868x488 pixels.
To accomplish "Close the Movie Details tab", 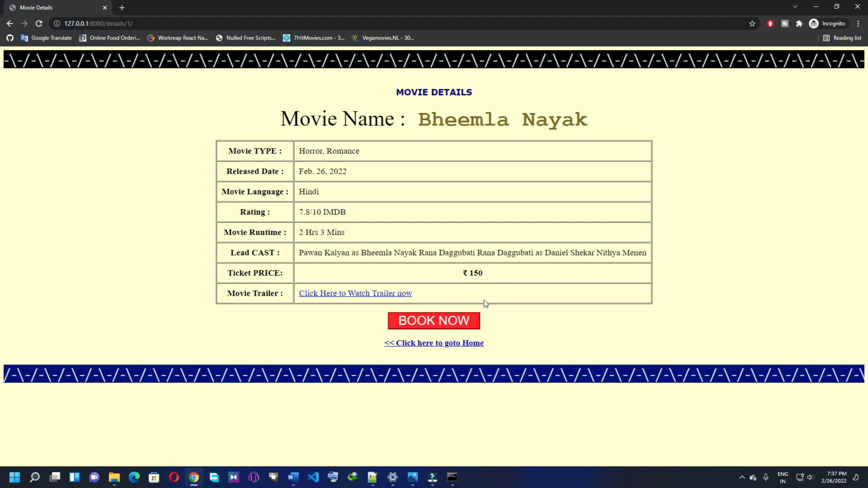I will [x=105, y=8].
